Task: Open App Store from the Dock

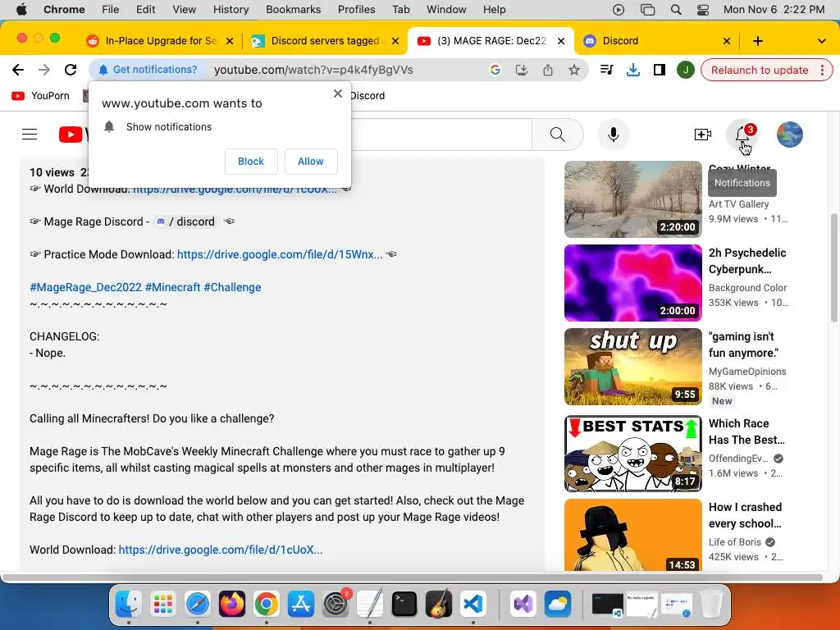Action: coord(301,605)
